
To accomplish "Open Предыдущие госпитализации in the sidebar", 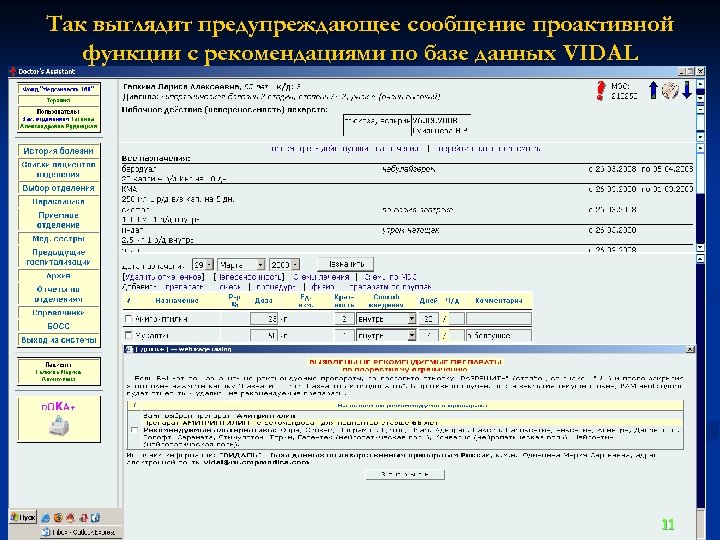I will pyautogui.click(x=58, y=257).
